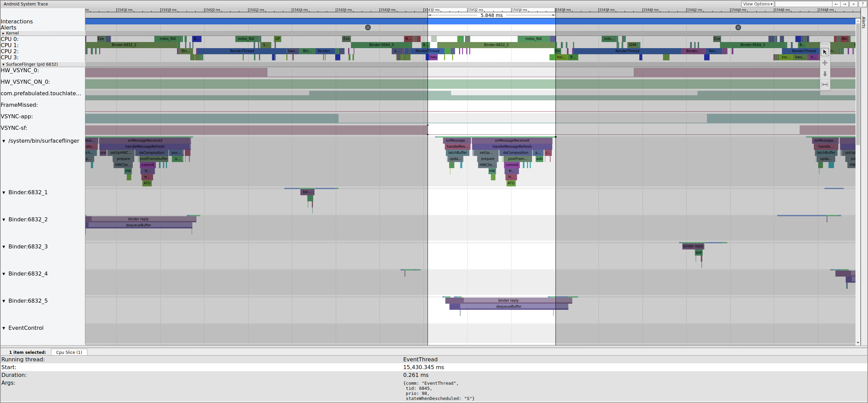Select the timing measurement tool
The height and width of the screenshot is (403, 868).
pos(825,84)
